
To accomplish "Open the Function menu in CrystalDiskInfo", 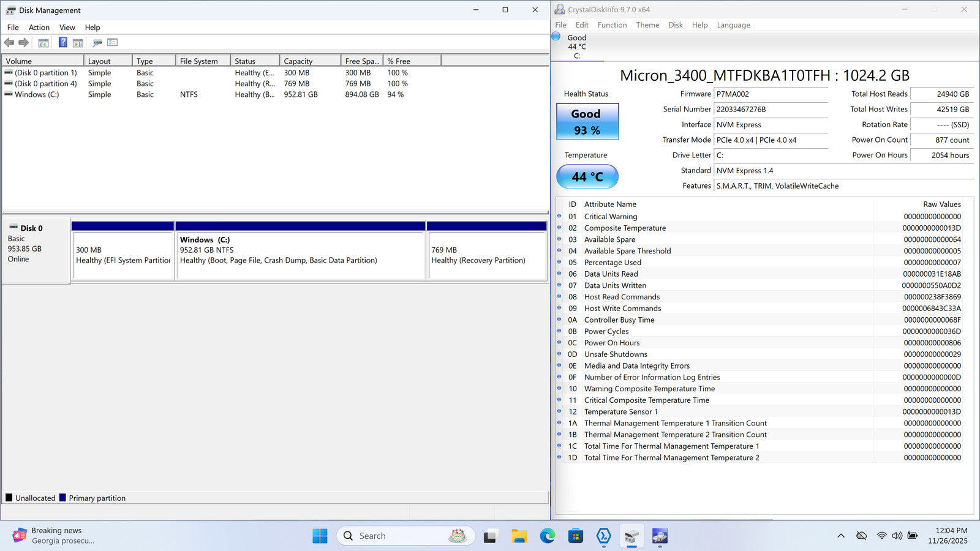I will click(x=612, y=25).
